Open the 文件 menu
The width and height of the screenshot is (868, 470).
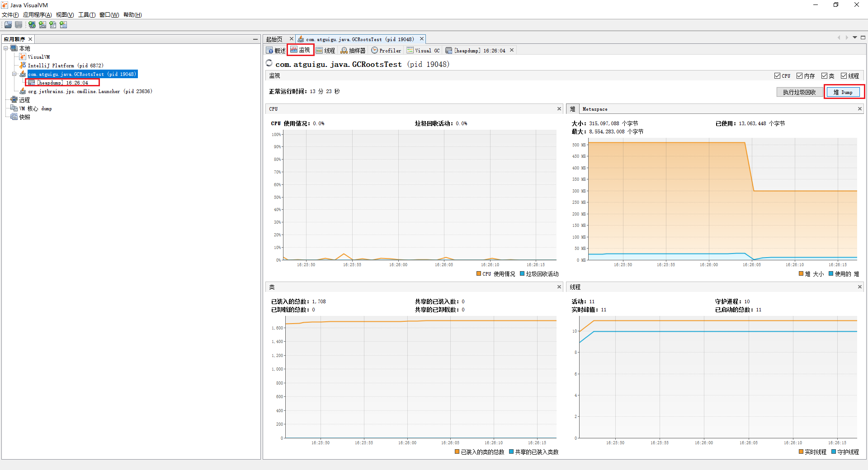pyautogui.click(x=10, y=15)
